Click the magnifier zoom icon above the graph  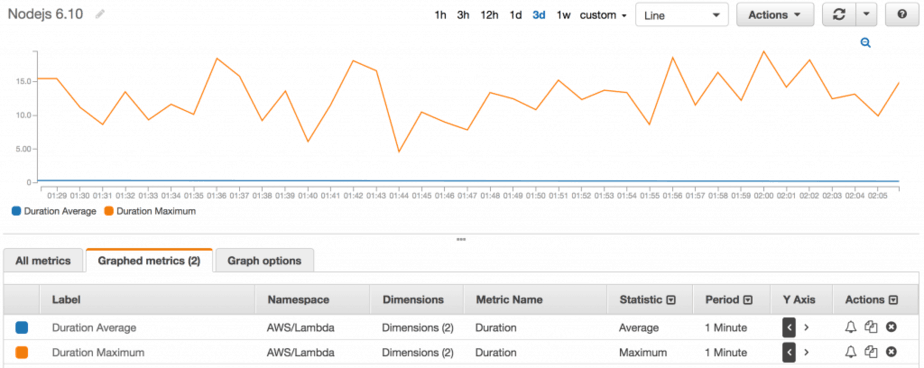[x=865, y=43]
